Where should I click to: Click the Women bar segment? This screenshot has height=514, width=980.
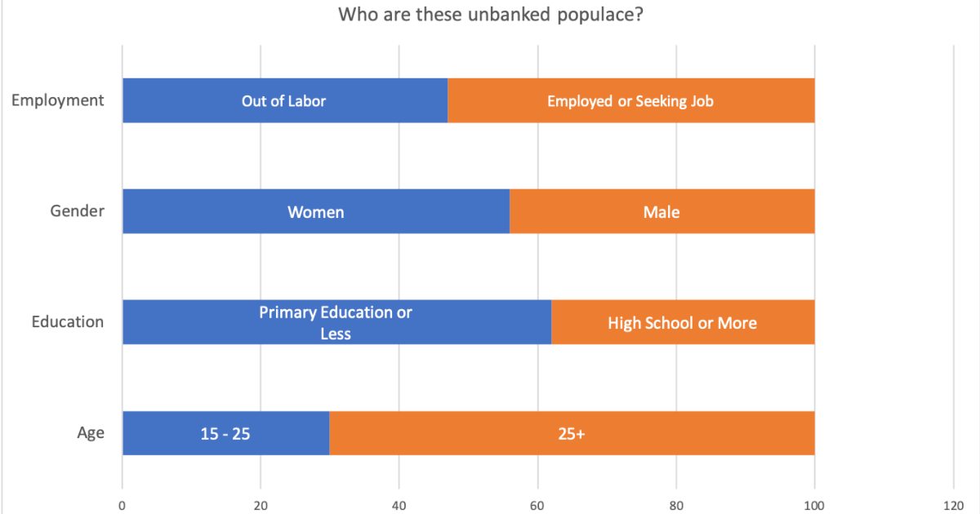tap(316, 212)
